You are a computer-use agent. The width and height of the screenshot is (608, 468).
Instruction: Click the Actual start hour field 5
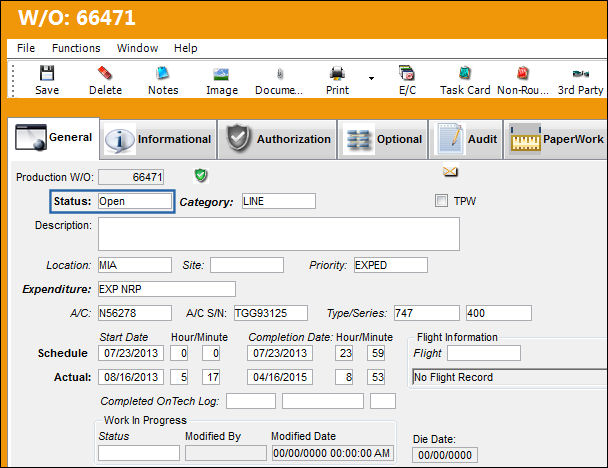pyautogui.click(x=179, y=377)
